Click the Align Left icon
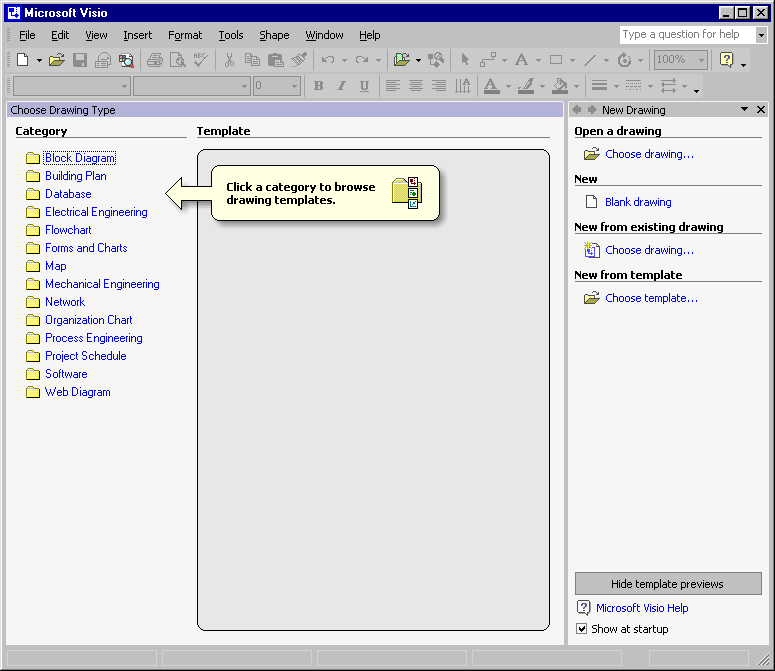Viewport: 775px width, 671px height. [393, 86]
